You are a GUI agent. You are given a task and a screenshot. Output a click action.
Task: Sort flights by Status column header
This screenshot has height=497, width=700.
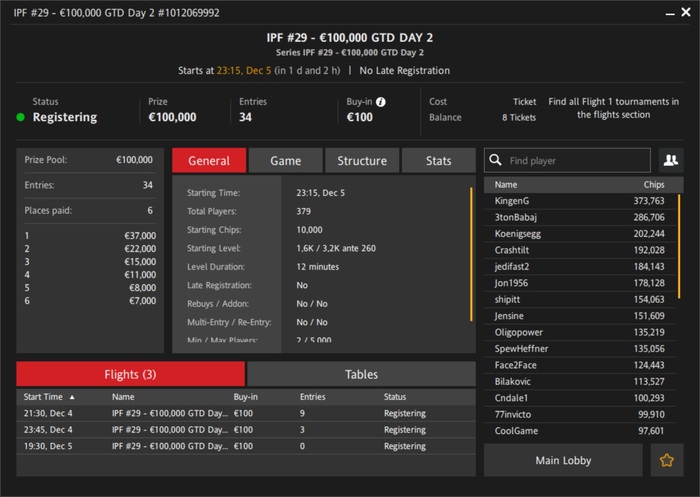395,397
